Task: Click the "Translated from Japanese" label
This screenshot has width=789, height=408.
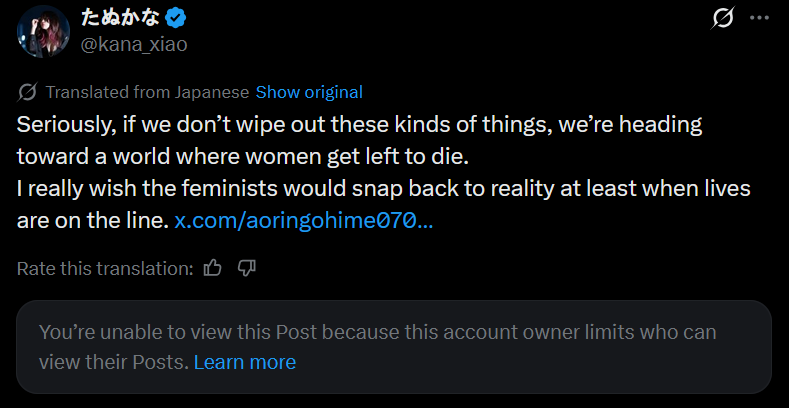Action: (x=147, y=92)
